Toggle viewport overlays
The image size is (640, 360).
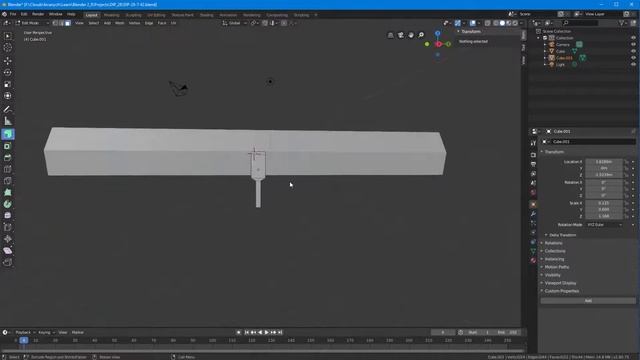473,23
